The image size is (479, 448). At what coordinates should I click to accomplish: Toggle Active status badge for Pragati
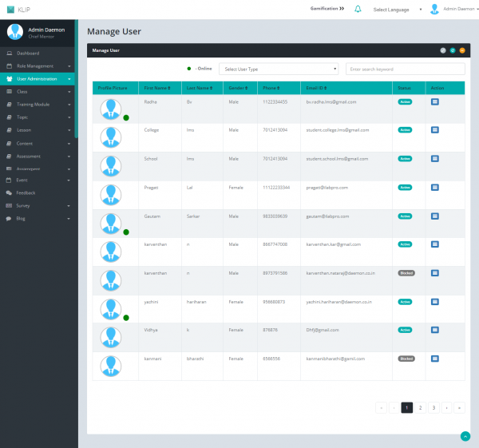406,187
